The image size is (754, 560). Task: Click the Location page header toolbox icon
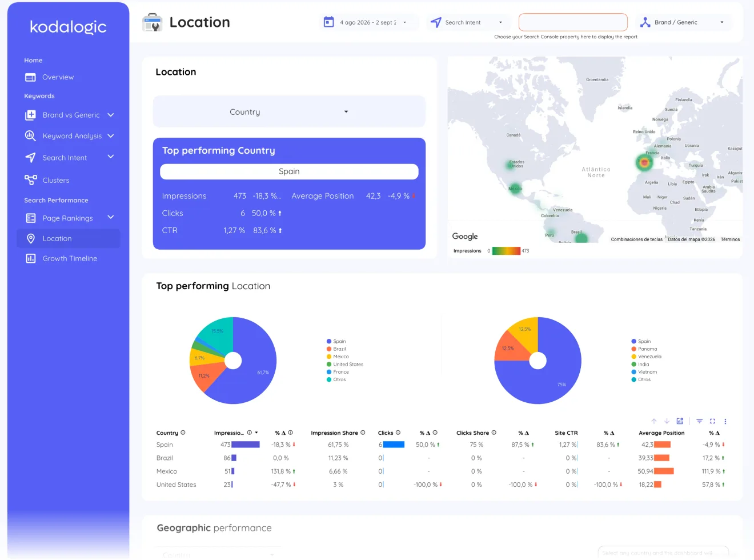point(153,22)
